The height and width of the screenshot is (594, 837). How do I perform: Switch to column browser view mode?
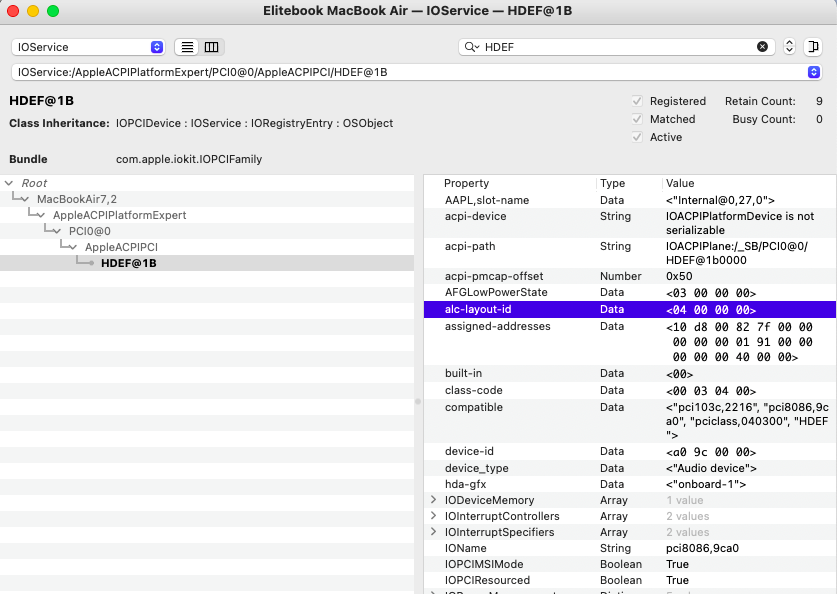click(211, 47)
